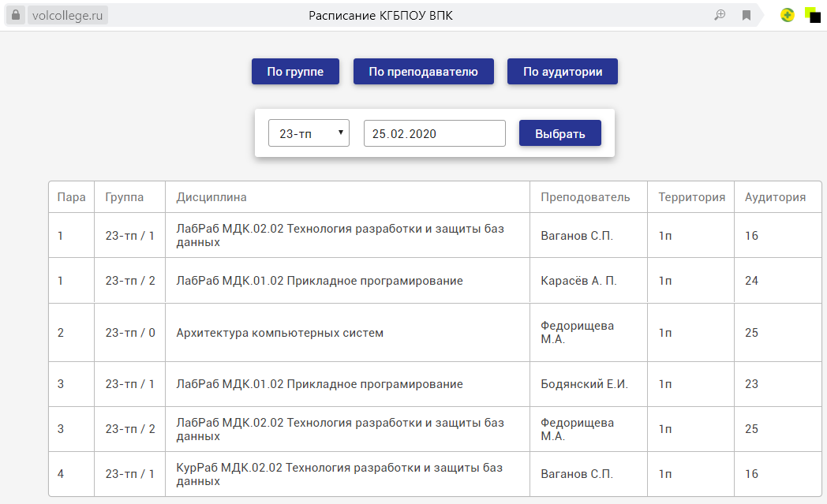Image resolution: width=827 pixels, height=504 pixels.
Task: Click the date field 25.02.2020
Action: click(x=435, y=133)
